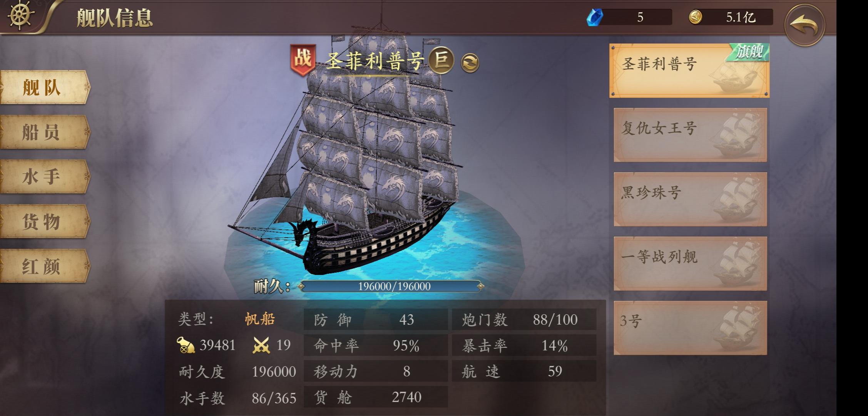Select the 复仇女王号 ship card
The height and width of the screenshot is (416, 868).
[690, 135]
